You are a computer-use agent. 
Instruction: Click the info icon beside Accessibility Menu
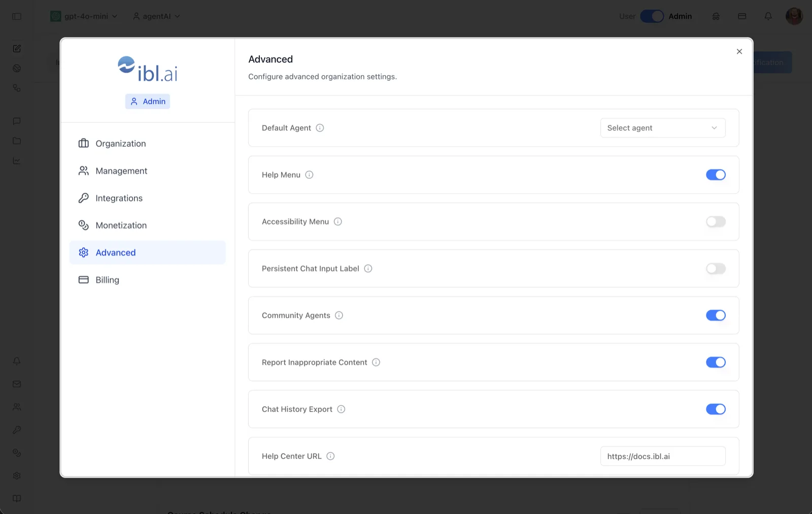(337, 221)
